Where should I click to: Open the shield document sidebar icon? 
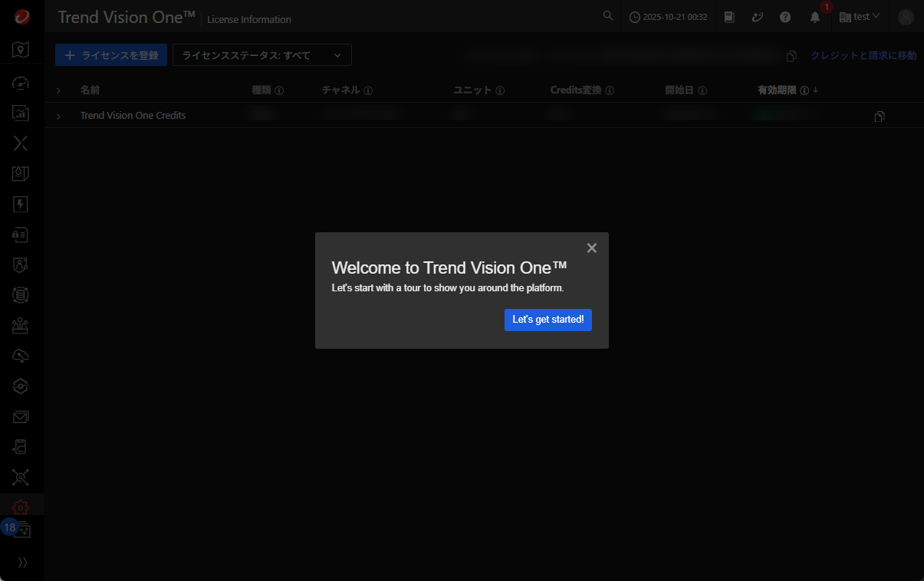[21, 174]
